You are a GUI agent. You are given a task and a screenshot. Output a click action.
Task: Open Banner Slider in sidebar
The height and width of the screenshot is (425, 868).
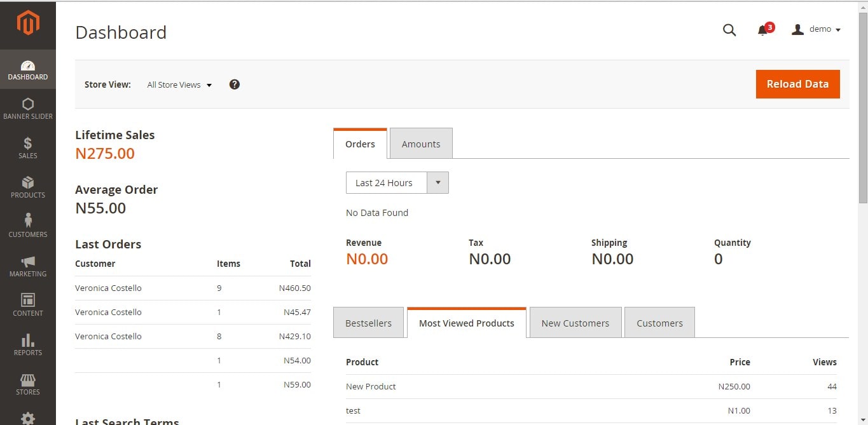pyautogui.click(x=28, y=109)
